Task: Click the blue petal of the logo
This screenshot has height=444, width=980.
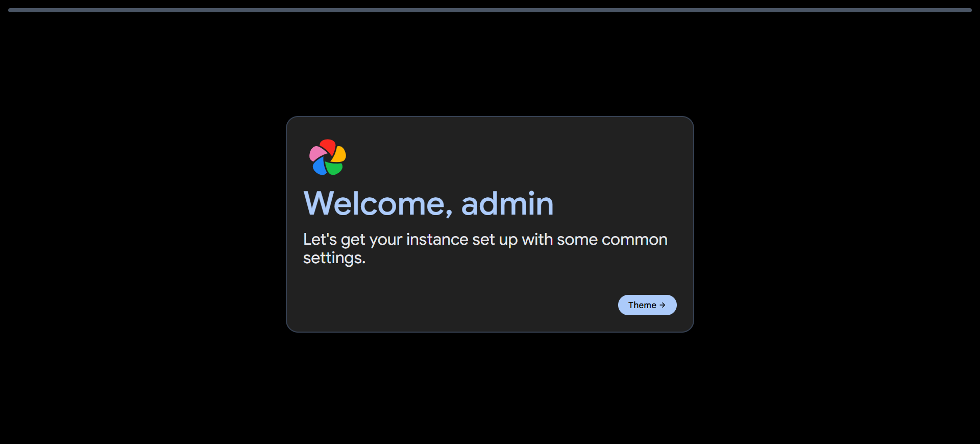Action: pyautogui.click(x=319, y=166)
